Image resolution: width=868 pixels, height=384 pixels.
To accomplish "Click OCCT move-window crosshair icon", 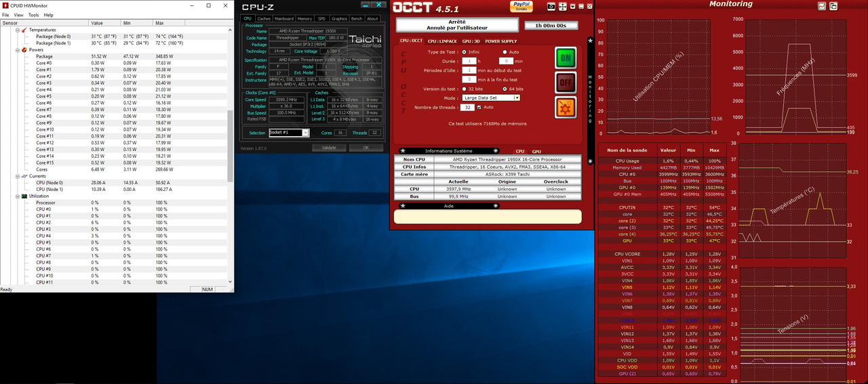I will coord(563,7).
